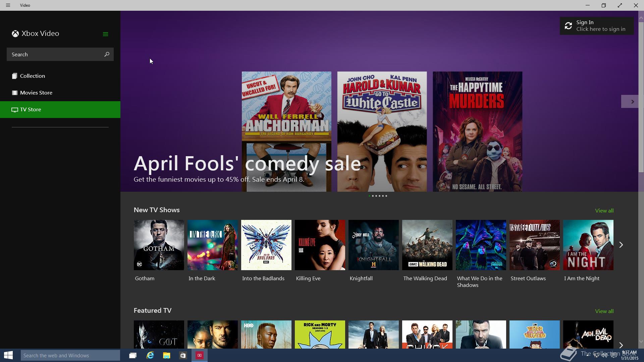Open File Explorer from taskbar
Viewport: 644px width, 362px height.
(x=167, y=355)
